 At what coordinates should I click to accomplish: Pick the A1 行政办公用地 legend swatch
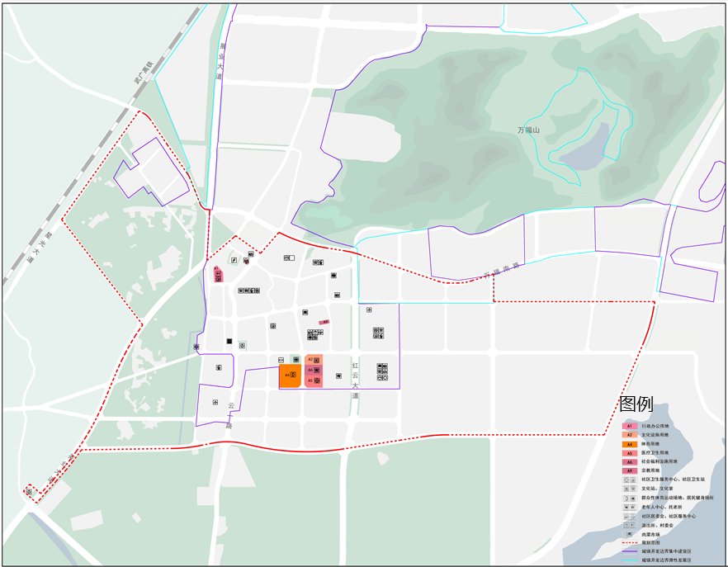(630, 426)
